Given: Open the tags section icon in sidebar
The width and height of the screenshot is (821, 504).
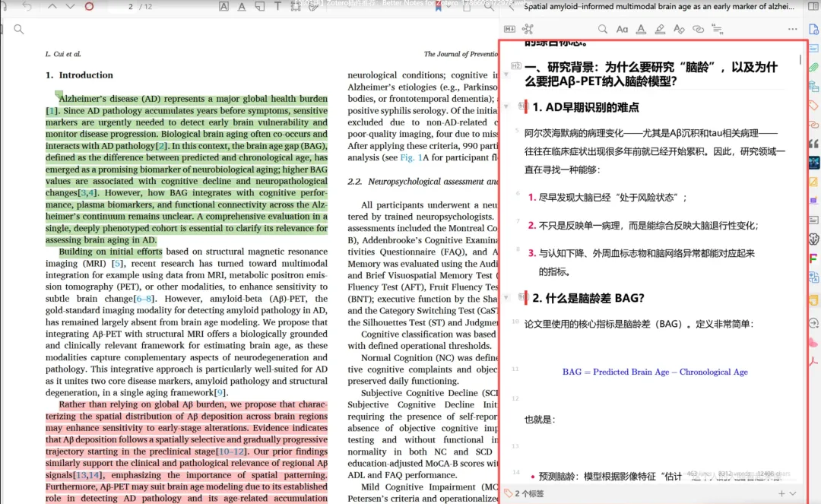Looking at the screenshot, I should tap(813, 106).
